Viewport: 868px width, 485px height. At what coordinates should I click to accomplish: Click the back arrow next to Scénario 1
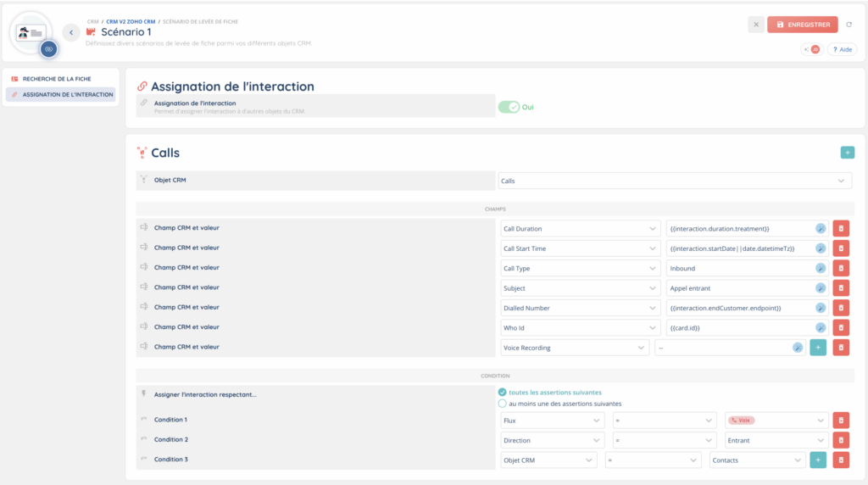tap(71, 32)
